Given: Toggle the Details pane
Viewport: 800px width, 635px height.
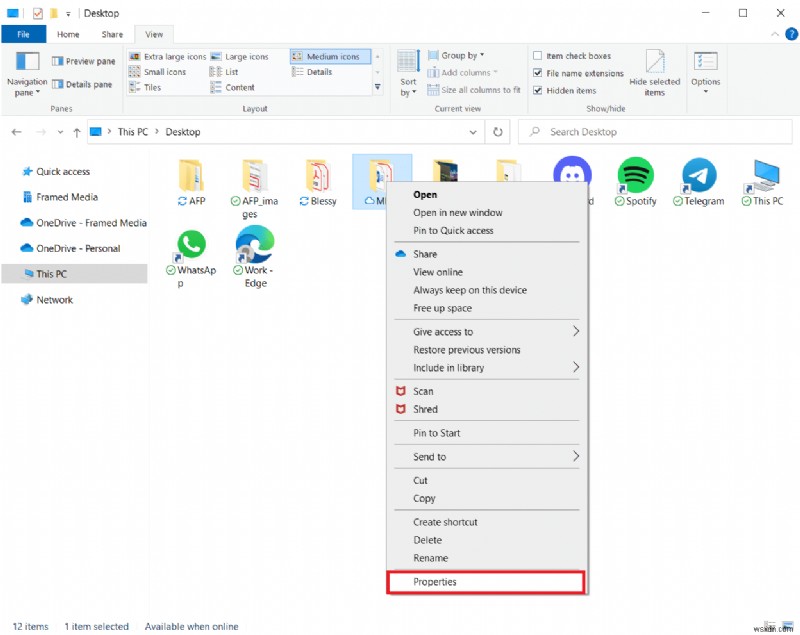Looking at the screenshot, I should tap(82, 84).
